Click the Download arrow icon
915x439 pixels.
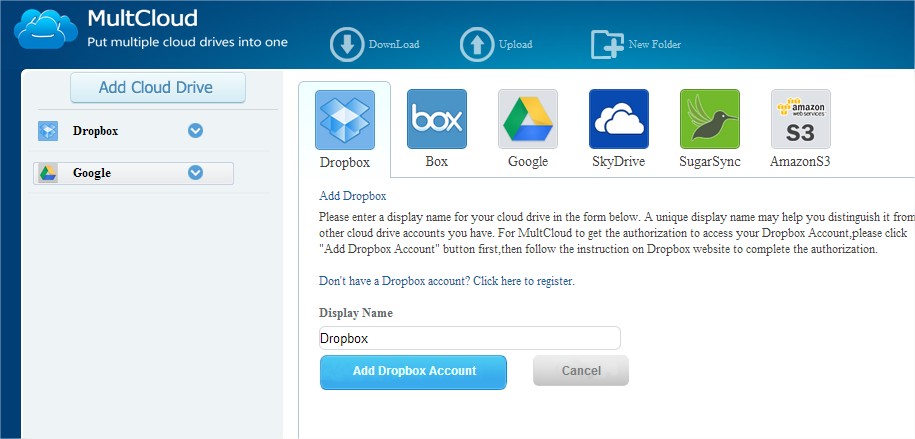347,44
